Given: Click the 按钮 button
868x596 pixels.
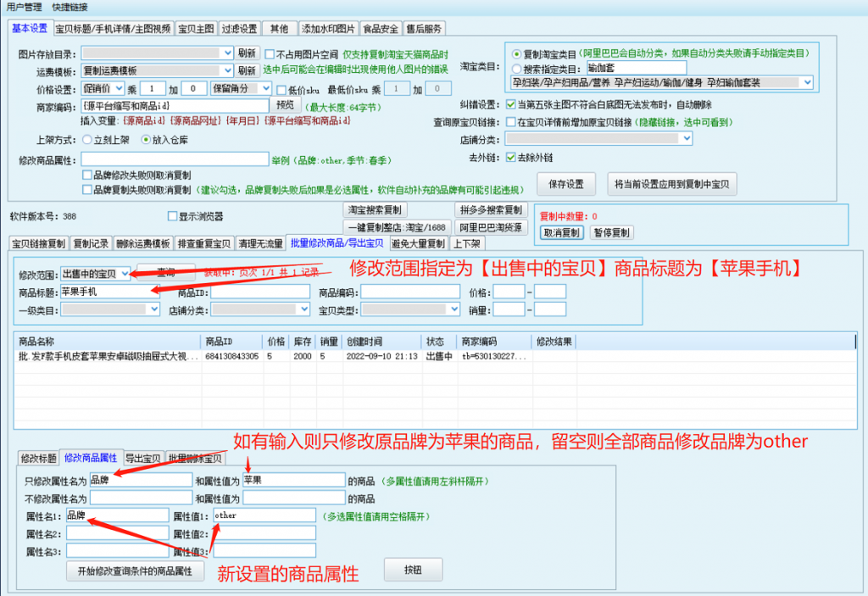Looking at the screenshot, I should click(x=413, y=570).
